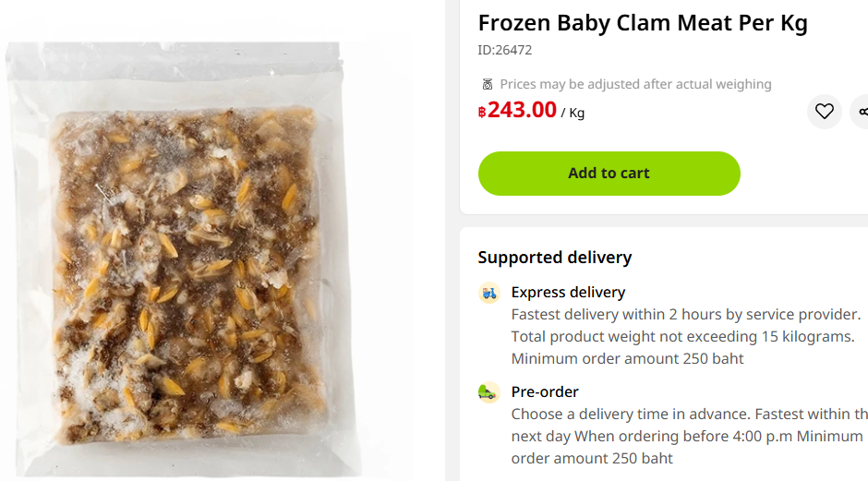Click Express delivery's Minimum order amount 250 baht

click(x=627, y=358)
